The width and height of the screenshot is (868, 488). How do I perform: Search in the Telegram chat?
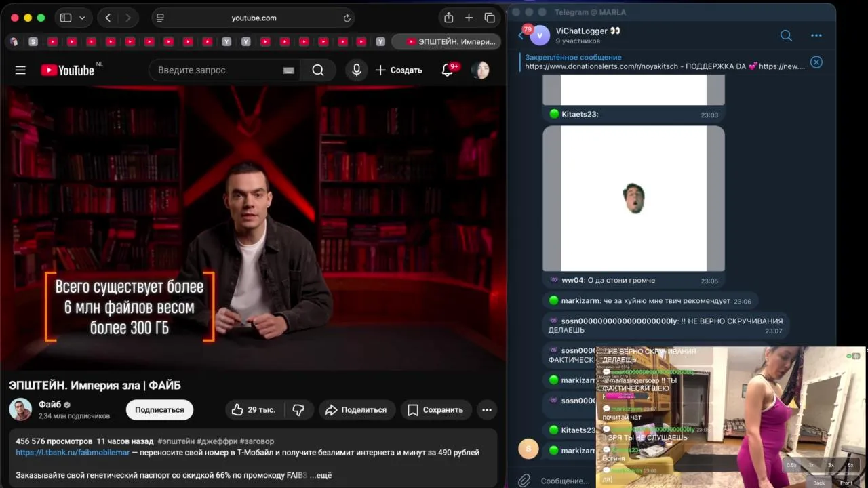point(786,35)
